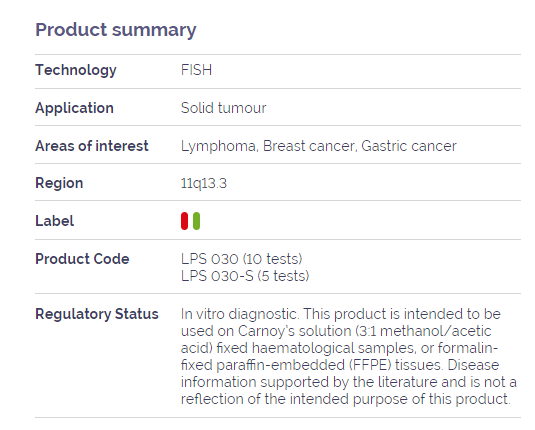The height and width of the screenshot is (430, 535).
Task: Click the Lymphoma area of interest
Action: pyautogui.click(x=220, y=146)
